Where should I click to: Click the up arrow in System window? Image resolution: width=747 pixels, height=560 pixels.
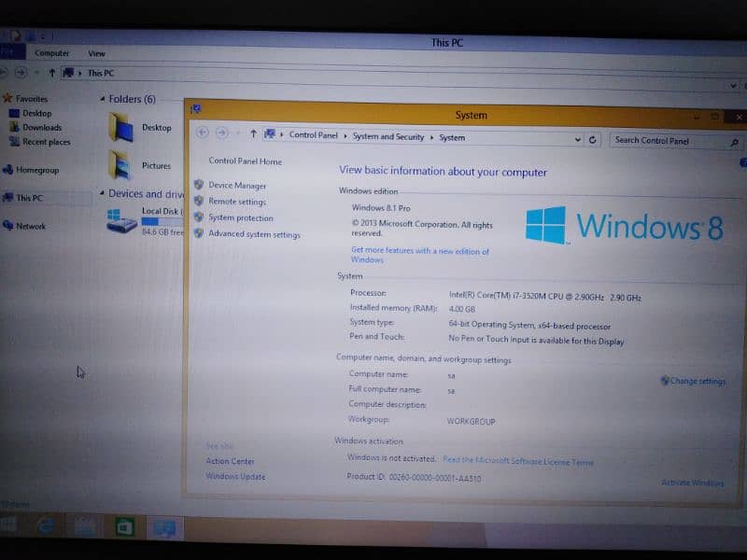tap(253, 134)
